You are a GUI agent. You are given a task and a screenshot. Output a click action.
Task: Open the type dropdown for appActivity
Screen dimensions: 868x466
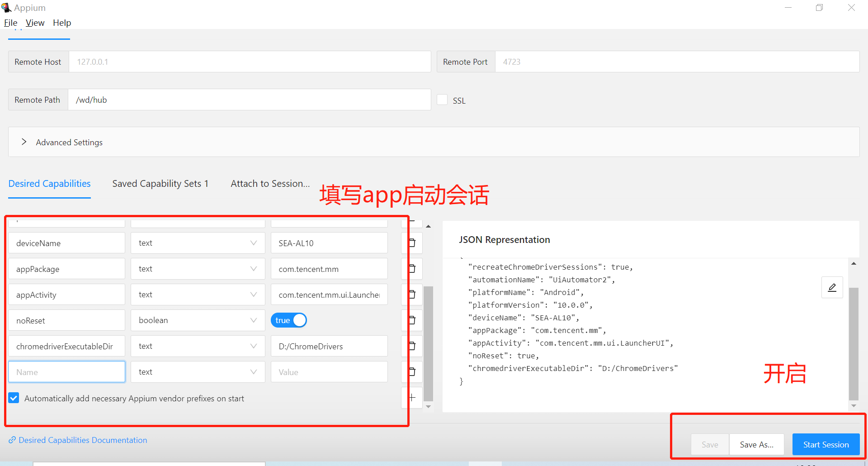(x=198, y=295)
